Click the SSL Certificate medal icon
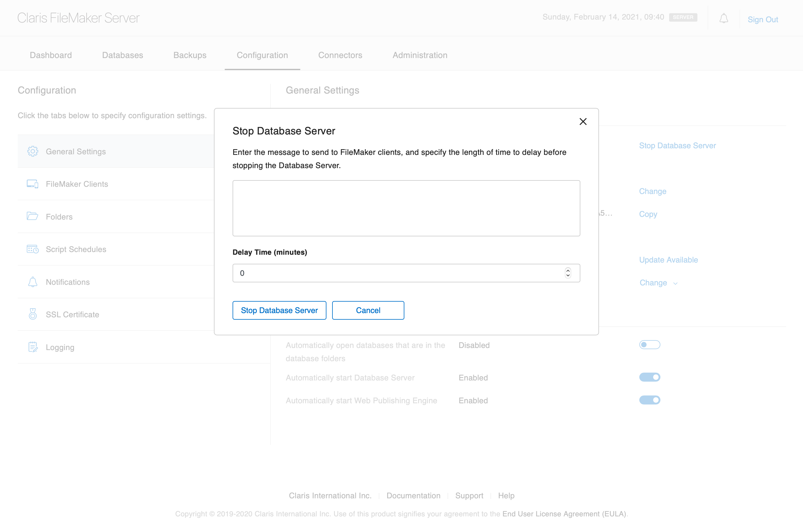 (x=32, y=314)
